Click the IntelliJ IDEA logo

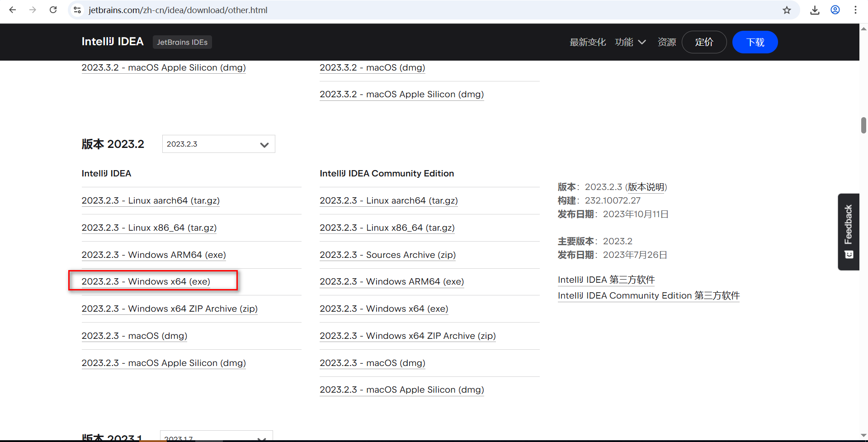point(113,42)
